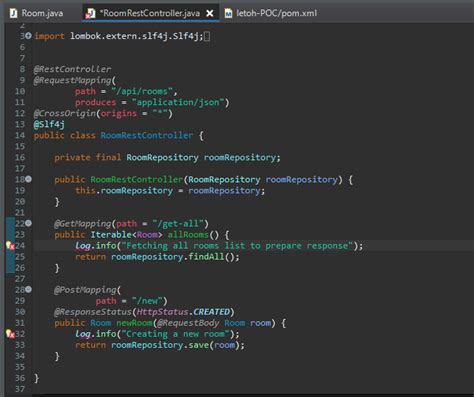The height and width of the screenshot is (397, 474).
Task: Expand the folded imports on line 3
Action: [28, 36]
